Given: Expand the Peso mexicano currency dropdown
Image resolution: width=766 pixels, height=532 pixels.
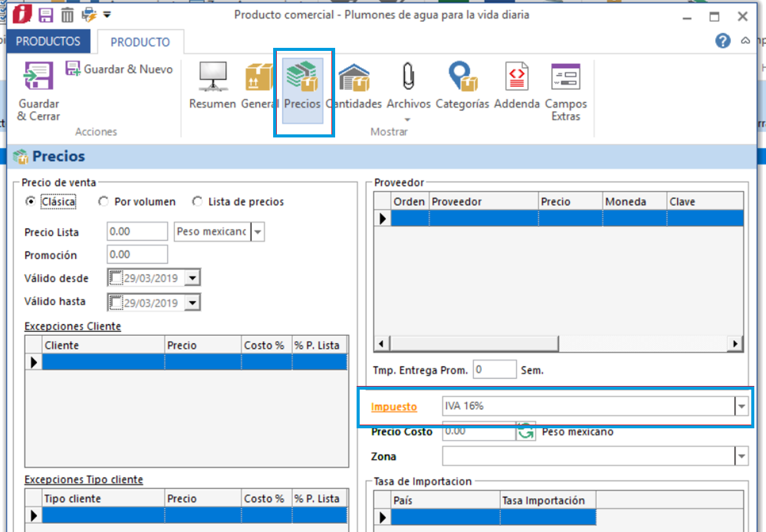Looking at the screenshot, I should (x=258, y=232).
